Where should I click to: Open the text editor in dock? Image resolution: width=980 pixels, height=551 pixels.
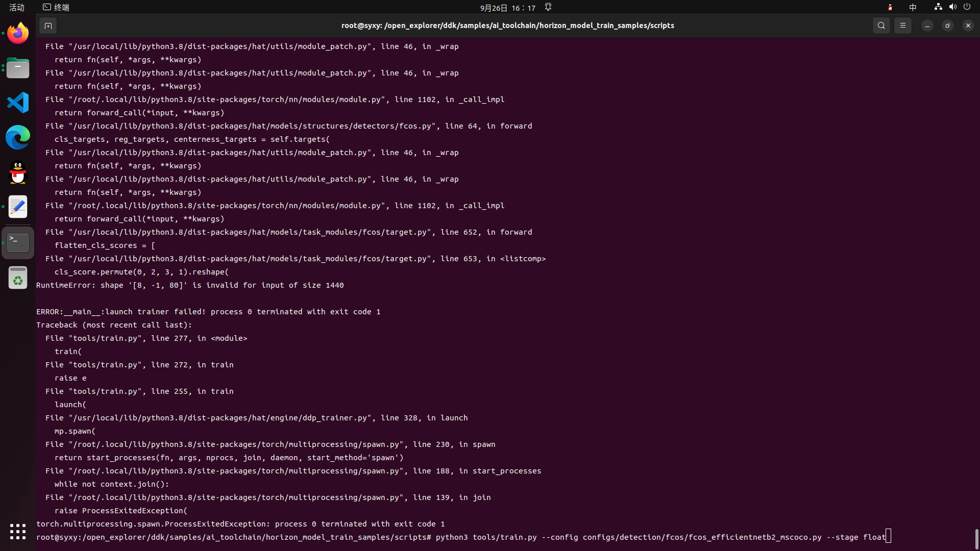tap(18, 207)
